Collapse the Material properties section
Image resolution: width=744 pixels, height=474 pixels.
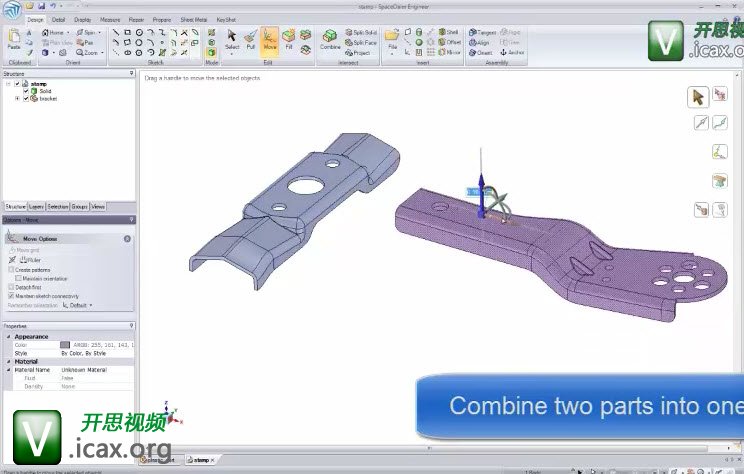9,362
